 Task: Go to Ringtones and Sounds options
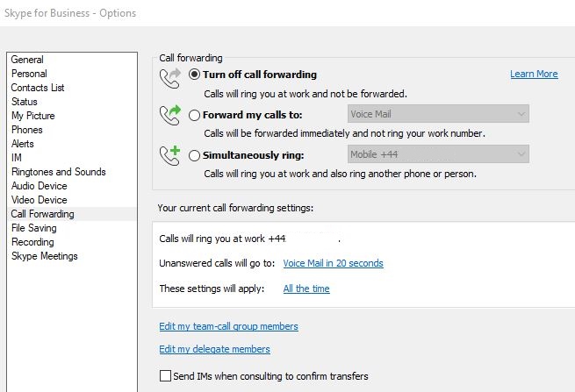(x=58, y=172)
